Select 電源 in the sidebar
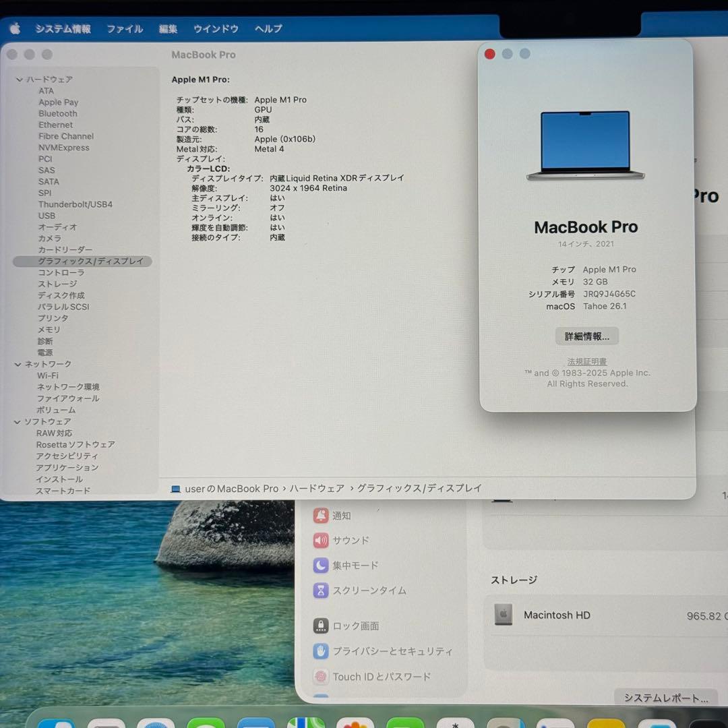728x728 pixels. (46, 353)
